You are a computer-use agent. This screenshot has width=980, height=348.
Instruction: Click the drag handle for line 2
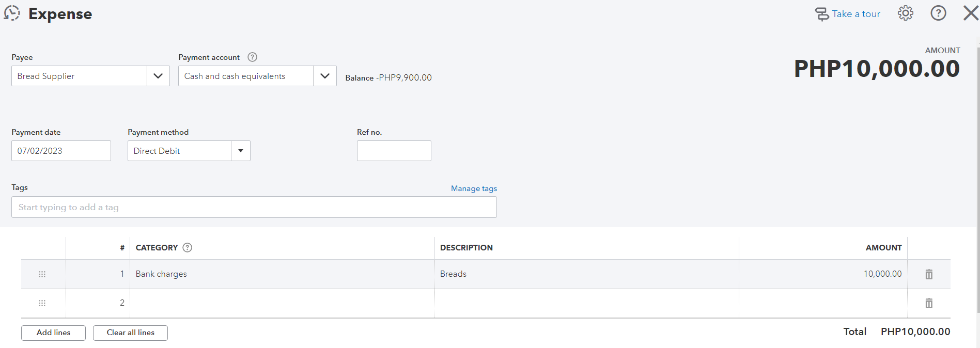tap(42, 303)
